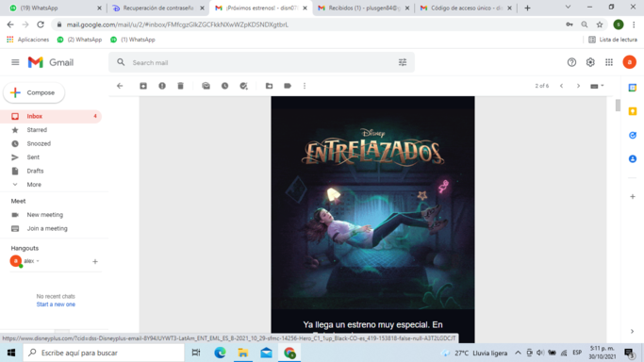The image size is (644, 362).
Task: Open a new browser tab
Action: pyautogui.click(x=527, y=8)
